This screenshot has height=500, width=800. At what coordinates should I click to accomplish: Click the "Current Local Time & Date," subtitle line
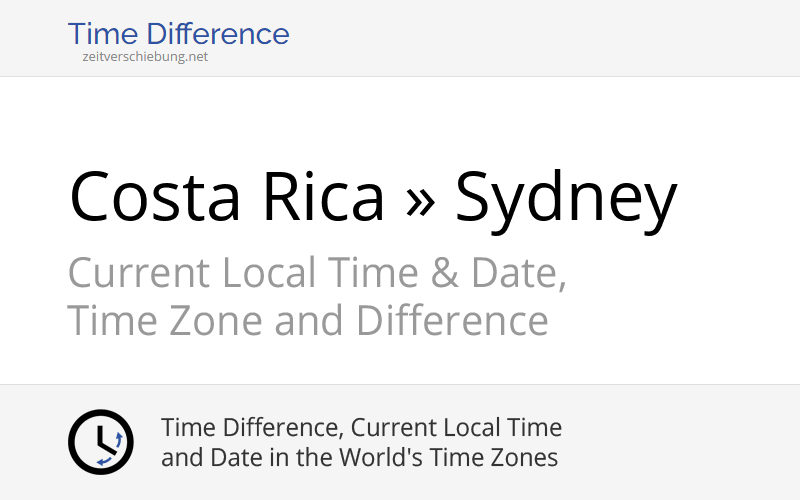tap(317, 273)
